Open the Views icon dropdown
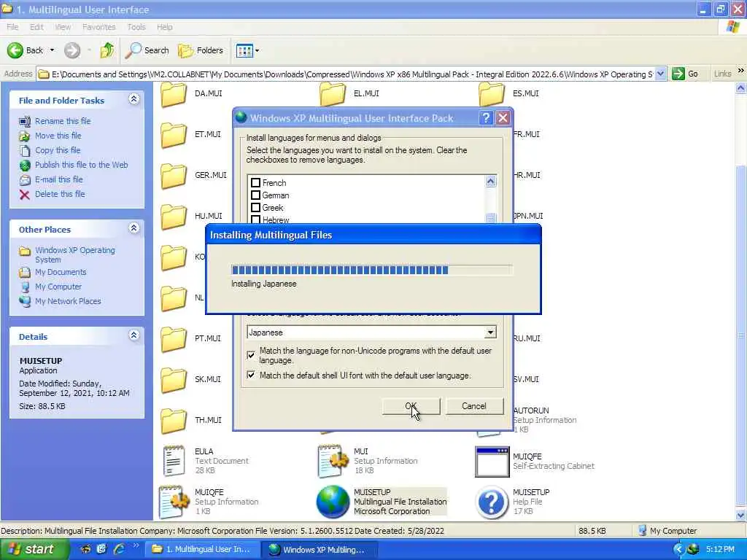The height and width of the screenshot is (560, 747). (x=247, y=50)
